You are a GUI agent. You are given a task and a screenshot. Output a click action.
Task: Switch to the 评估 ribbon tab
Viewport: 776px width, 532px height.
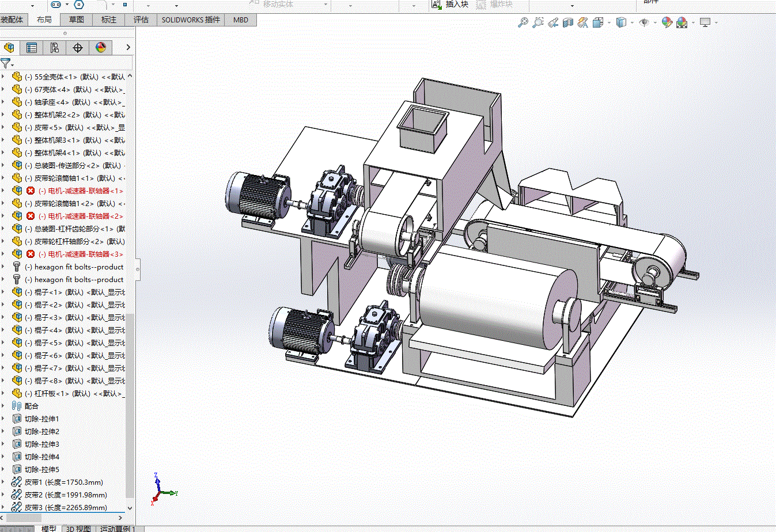click(141, 20)
